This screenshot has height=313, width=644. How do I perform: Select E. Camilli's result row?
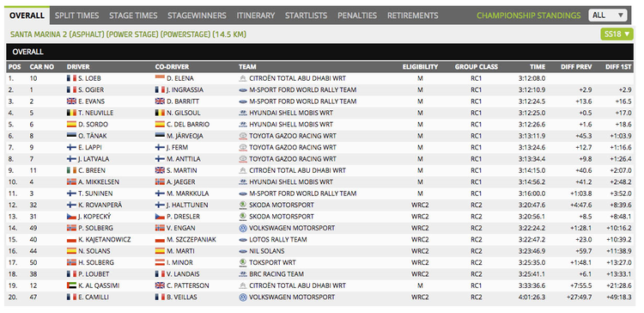[x=320, y=297]
